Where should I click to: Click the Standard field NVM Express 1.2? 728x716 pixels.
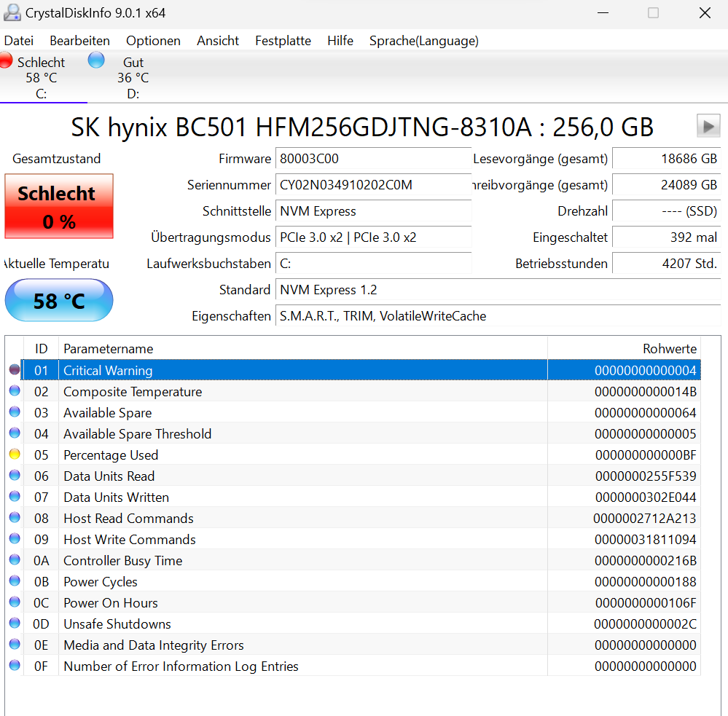[498, 290]
